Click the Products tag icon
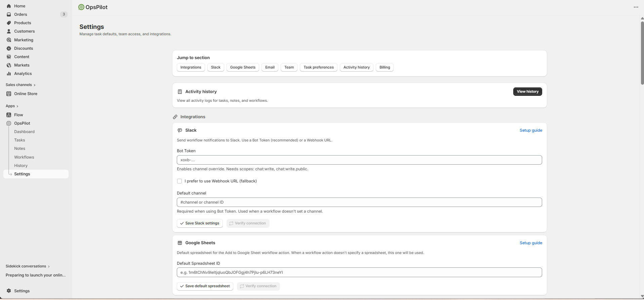Image resolution: width=644 pixels, height=300 pixels. point(9,23)
